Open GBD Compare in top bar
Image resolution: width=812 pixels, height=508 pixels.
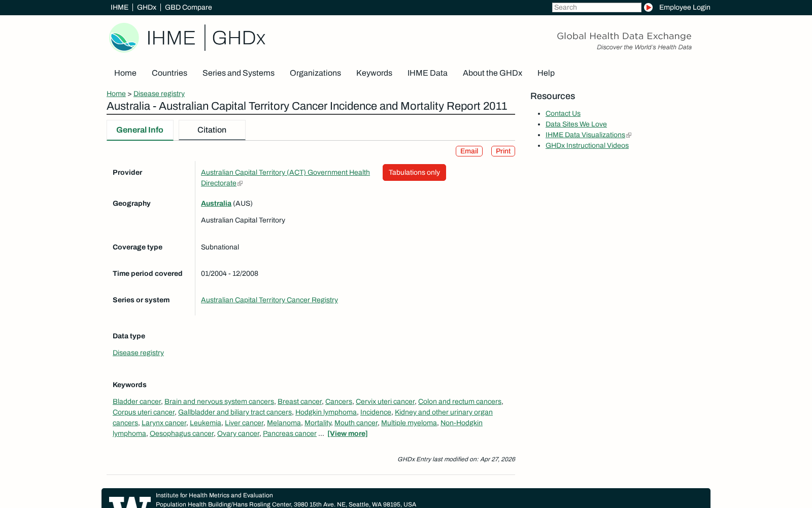(x=188, y=7)
